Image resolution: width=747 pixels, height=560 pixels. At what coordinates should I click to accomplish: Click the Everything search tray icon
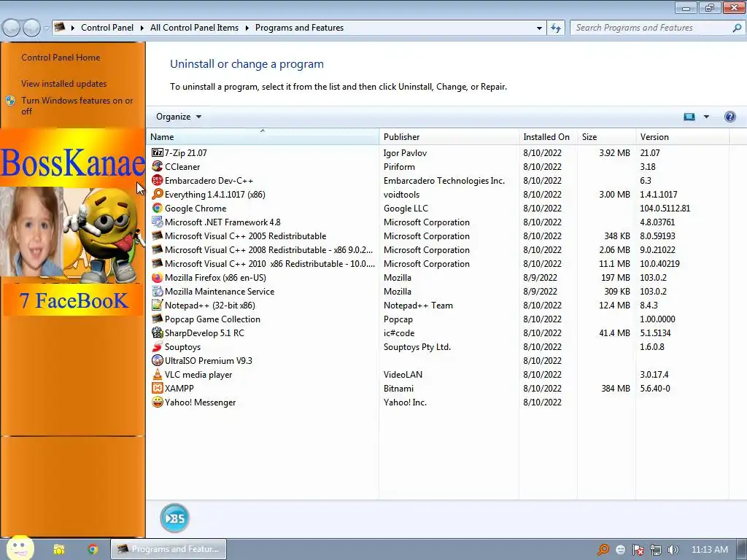[x=603, y=550]
